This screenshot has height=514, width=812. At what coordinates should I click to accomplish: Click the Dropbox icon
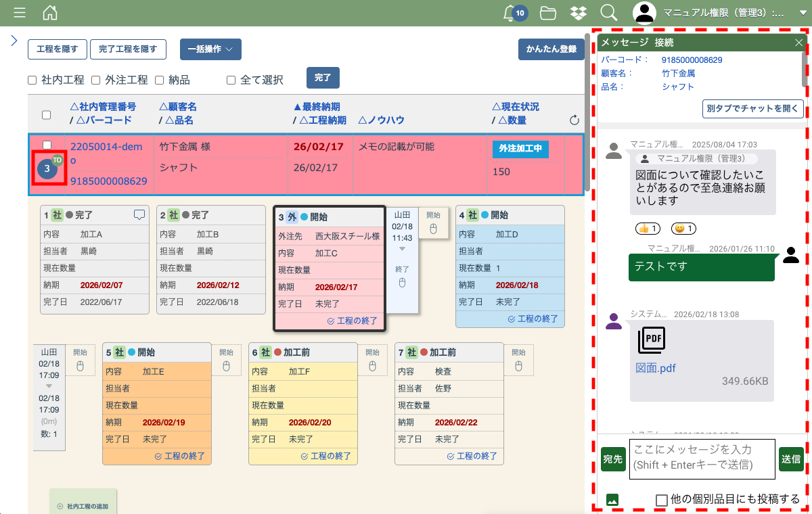pyautogui.click(x=578, y=13)
